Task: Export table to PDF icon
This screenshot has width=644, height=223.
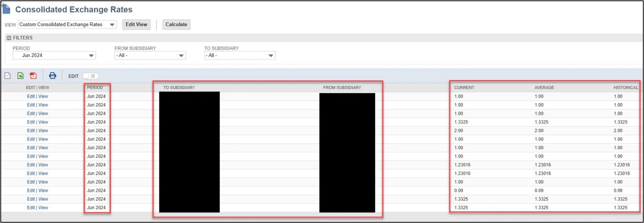Action: point(33,76)
